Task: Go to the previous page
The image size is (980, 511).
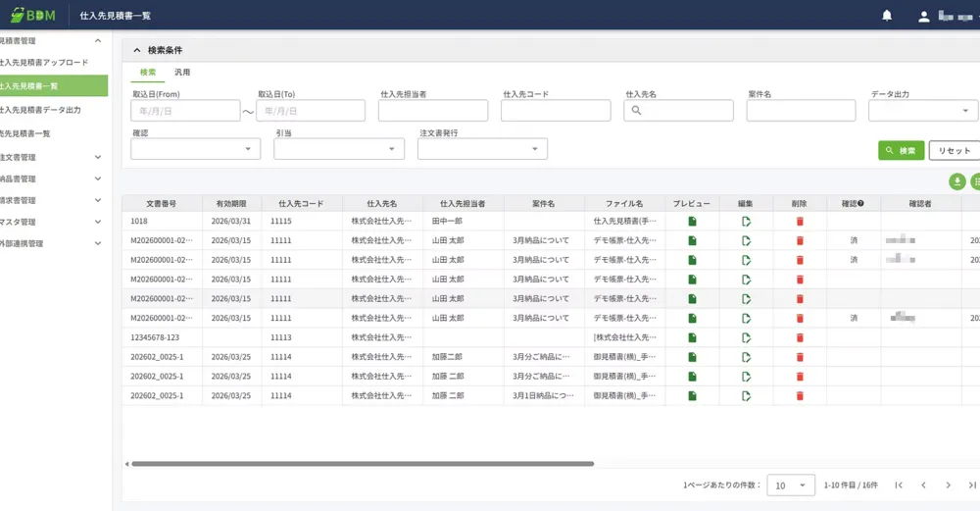Action: point(924,485)
